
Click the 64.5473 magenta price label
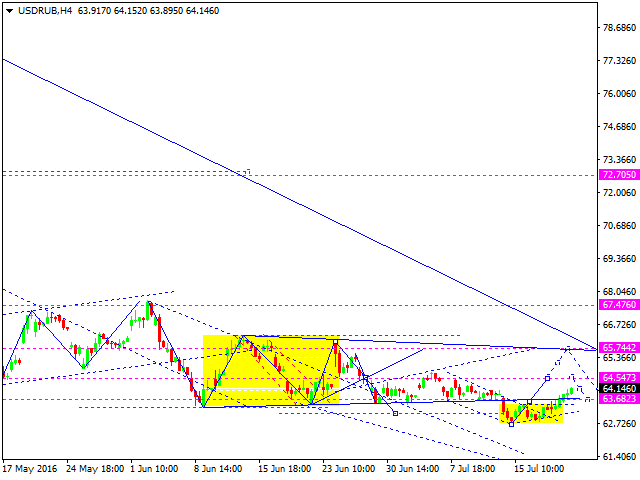tap(619, 377)
